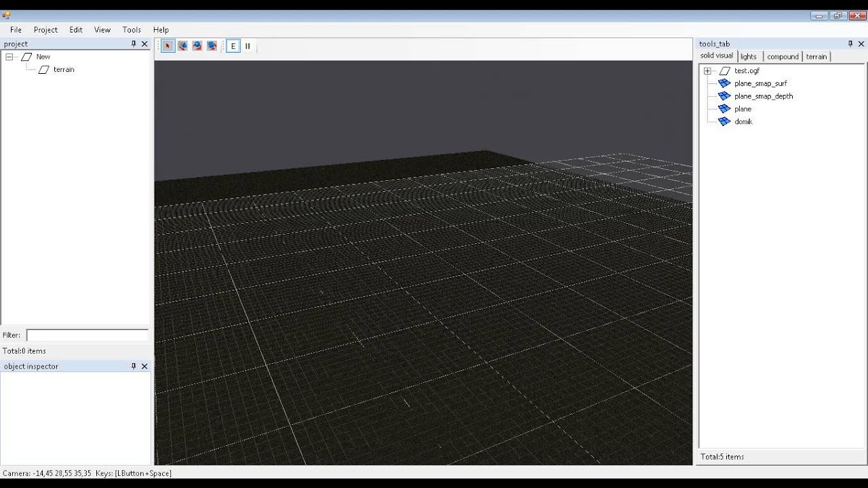Screen dimensions: 868x488
Task: Click the plane_smap_depth blue mesh icon
Action: click(x=724, y=96)
